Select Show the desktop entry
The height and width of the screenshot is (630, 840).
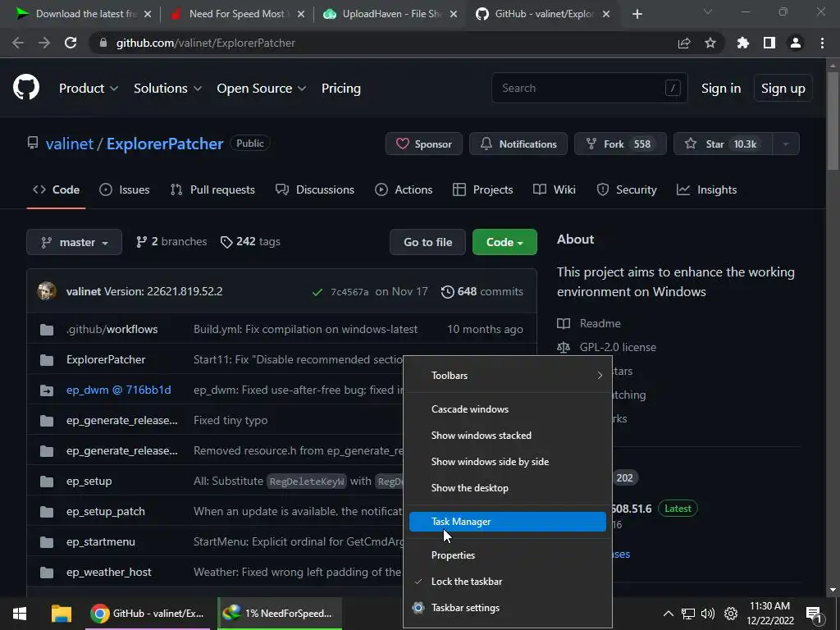tap(507, 488)
